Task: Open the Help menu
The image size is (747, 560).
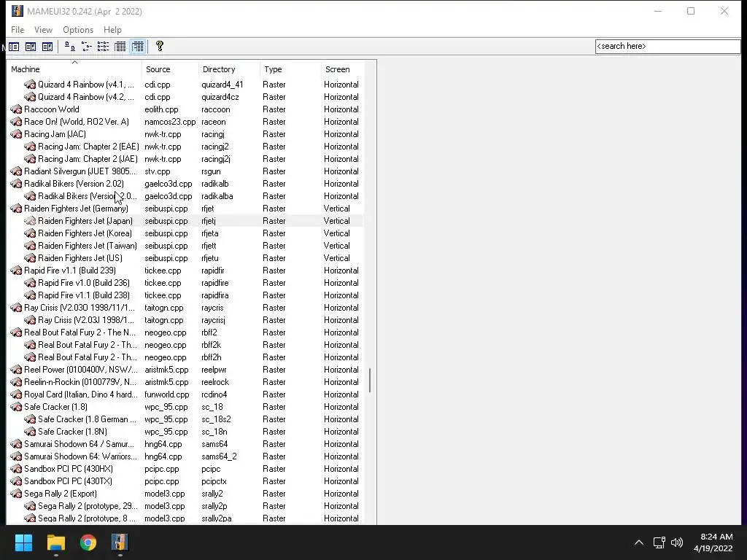Action: 112,29
